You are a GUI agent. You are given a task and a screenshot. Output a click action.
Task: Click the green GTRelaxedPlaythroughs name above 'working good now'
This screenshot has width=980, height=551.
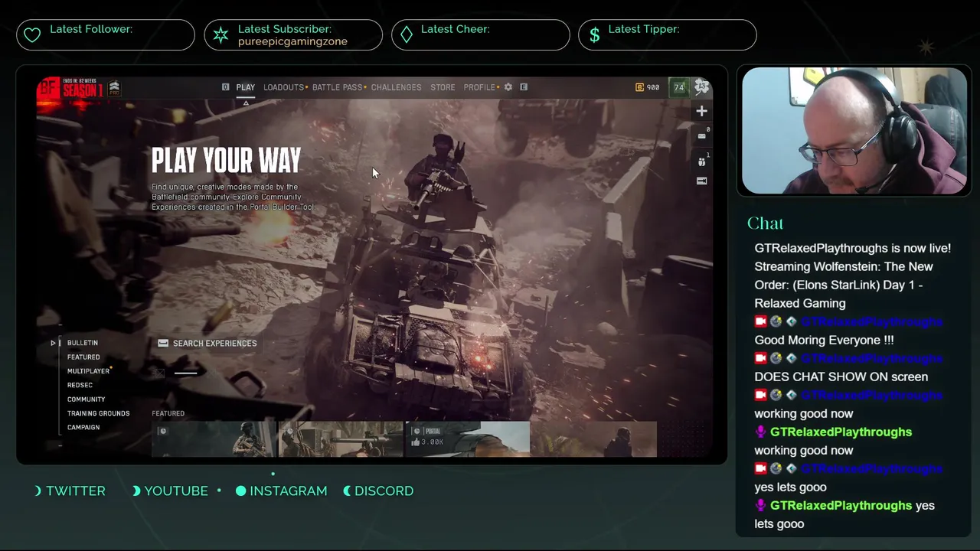click(x=841, y=432)
